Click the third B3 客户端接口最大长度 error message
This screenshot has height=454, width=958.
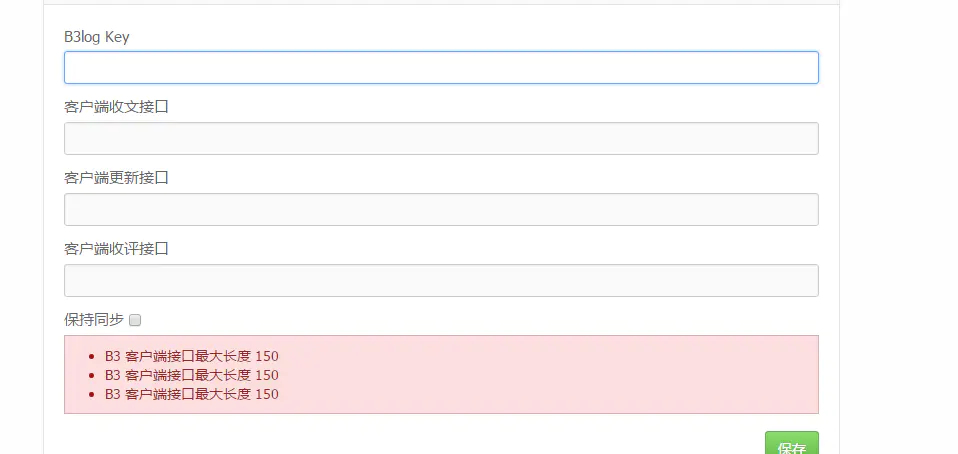pos(191,394)
